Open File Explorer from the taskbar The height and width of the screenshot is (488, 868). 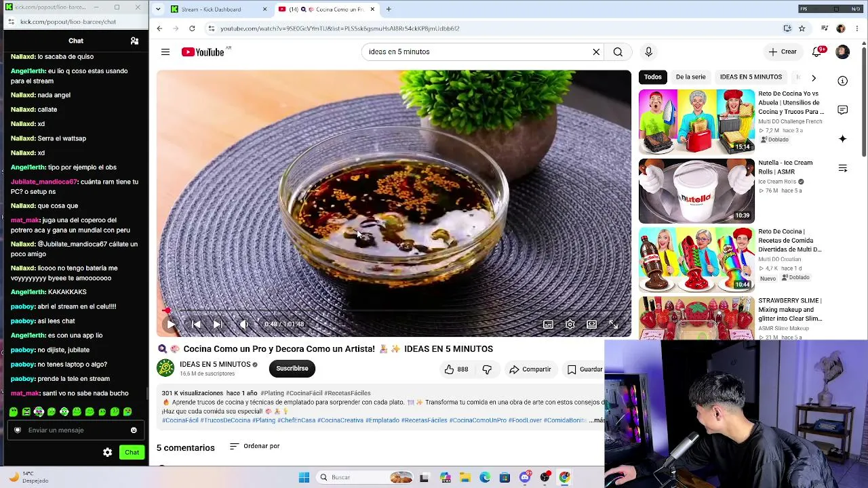coord(465,477)
